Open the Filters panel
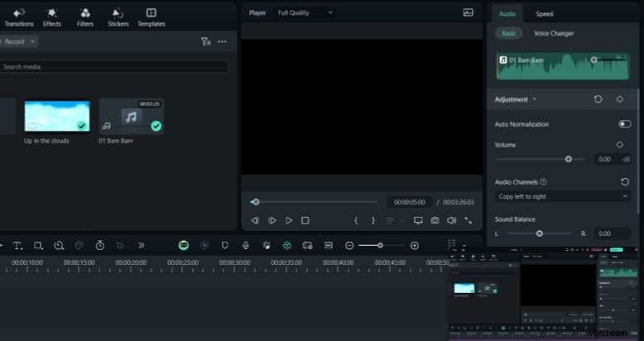 (85, 17)
